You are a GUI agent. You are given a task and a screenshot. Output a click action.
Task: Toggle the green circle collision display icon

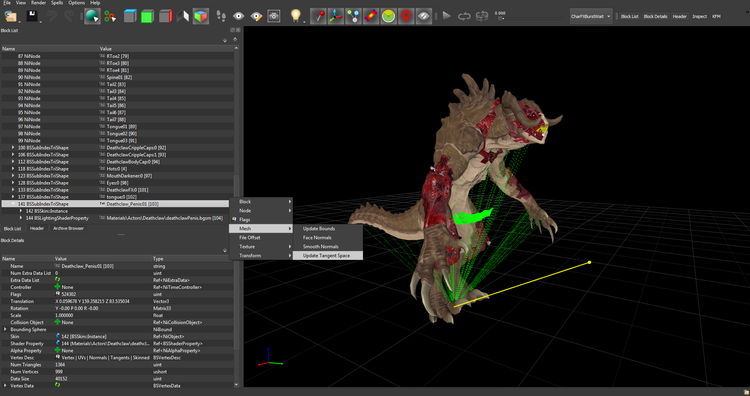pyautogui.click(x=388, y=16)
